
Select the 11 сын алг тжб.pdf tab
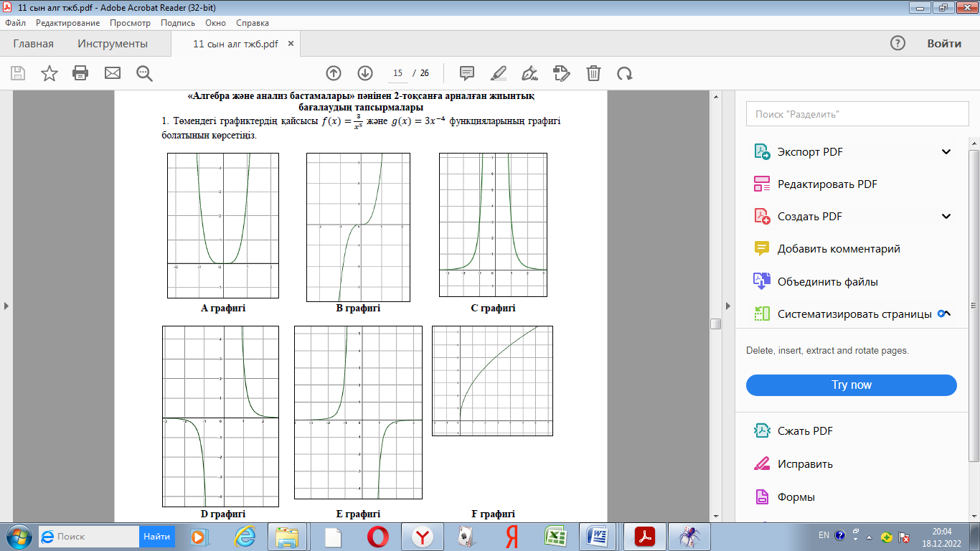[x=235, y=44]
